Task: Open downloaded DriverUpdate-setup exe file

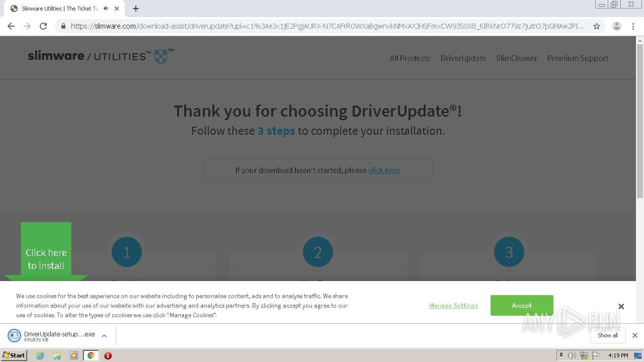Action: point(51,336)
